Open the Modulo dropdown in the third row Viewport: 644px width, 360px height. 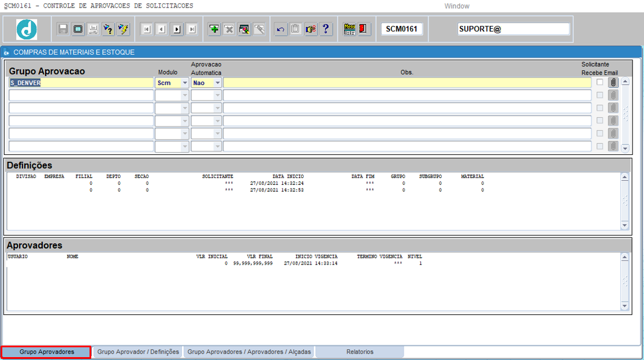pos(185,108)
